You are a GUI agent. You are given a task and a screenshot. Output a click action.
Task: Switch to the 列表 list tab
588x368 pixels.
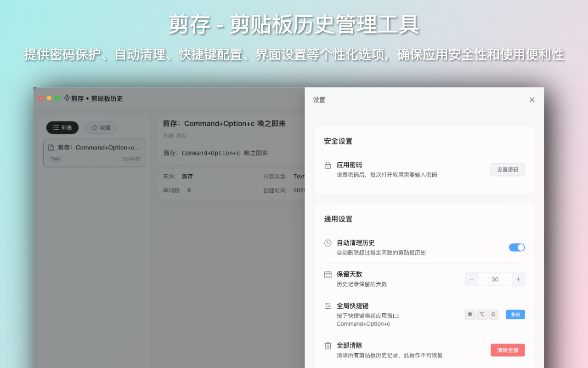click(x=62, y=128)
